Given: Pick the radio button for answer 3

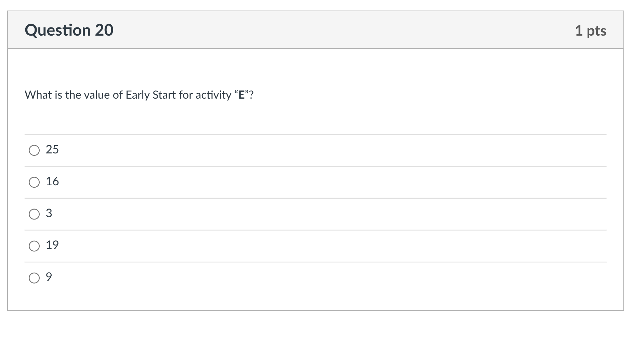Looking at the screenshot, I should point(34,214).
